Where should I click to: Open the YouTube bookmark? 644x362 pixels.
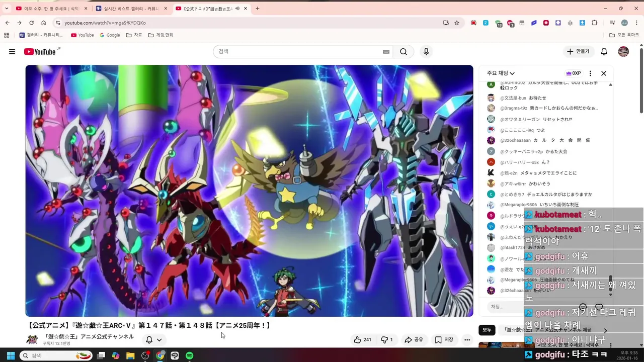83,35
